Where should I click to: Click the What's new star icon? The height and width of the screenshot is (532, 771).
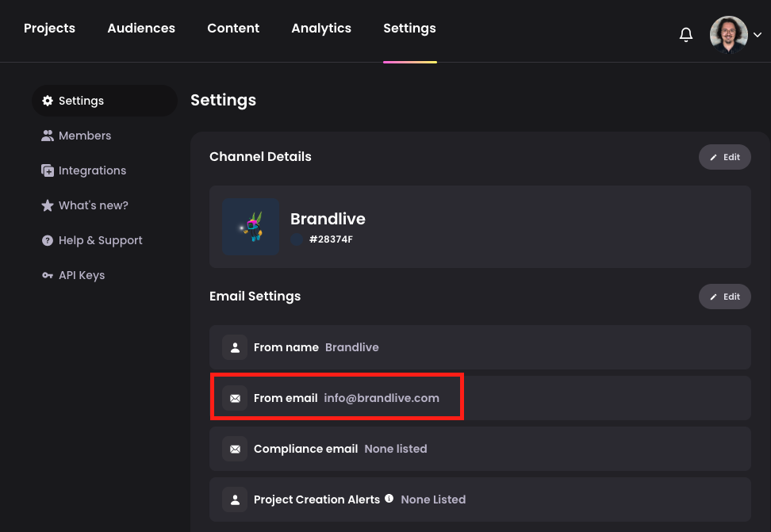point(48,205)
